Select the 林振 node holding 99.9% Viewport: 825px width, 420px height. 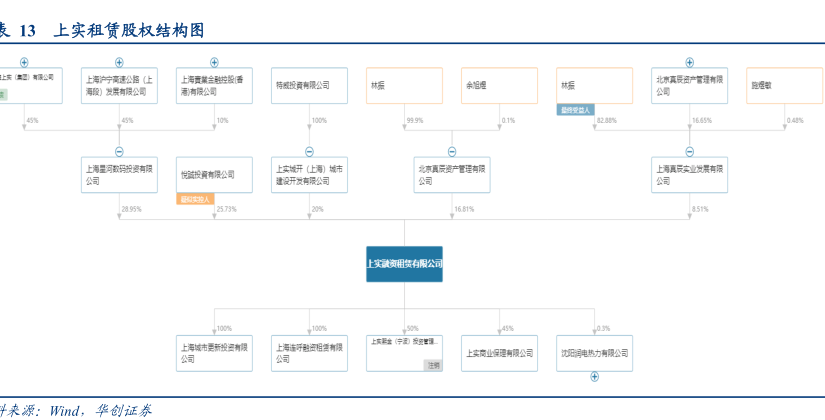click(404, 85)
